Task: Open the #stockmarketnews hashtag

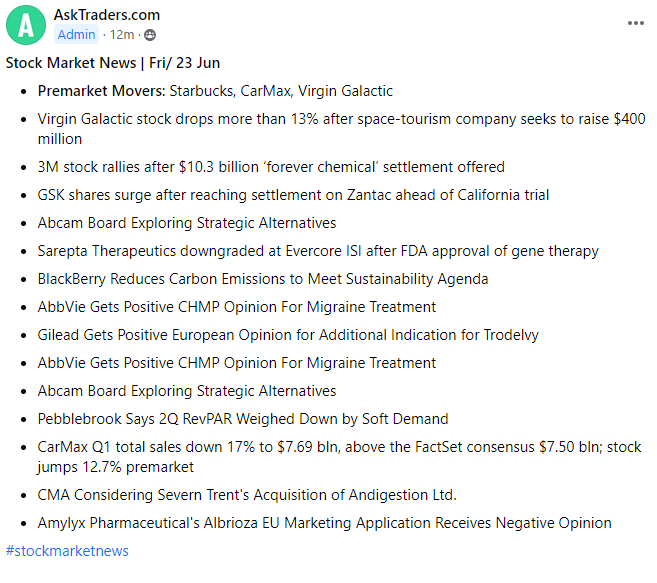Action: point(67,551)
